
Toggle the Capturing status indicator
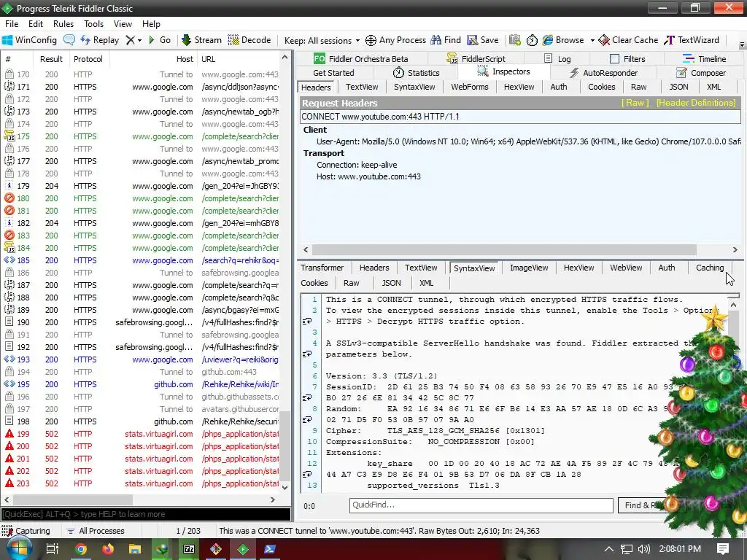coord(26,531)
